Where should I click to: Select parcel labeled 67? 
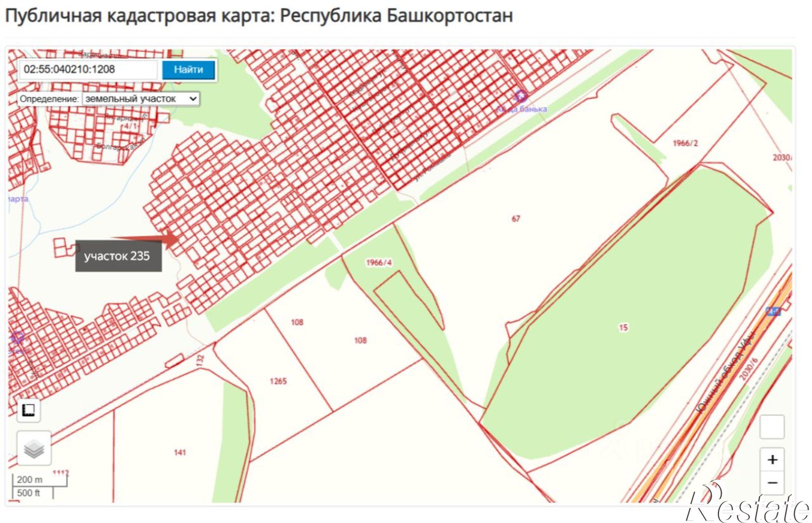[516, 219]
